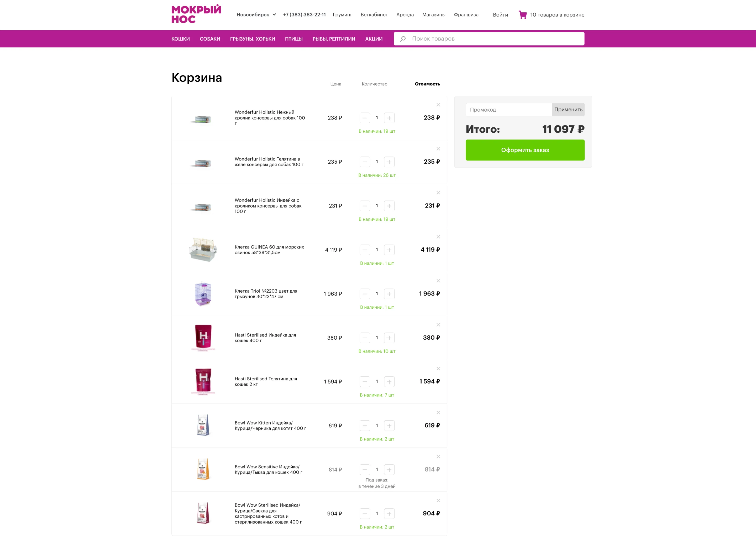
Task: Remove Wonderfur Нежный кролик from cart
Action: (x=438, y=105)
